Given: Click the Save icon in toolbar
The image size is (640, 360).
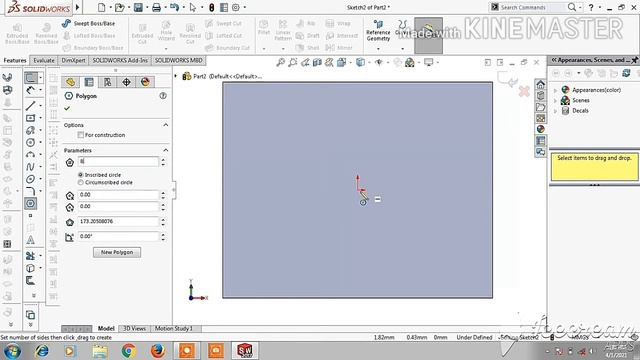Looking at the screenshot, I should click(138, 7).
